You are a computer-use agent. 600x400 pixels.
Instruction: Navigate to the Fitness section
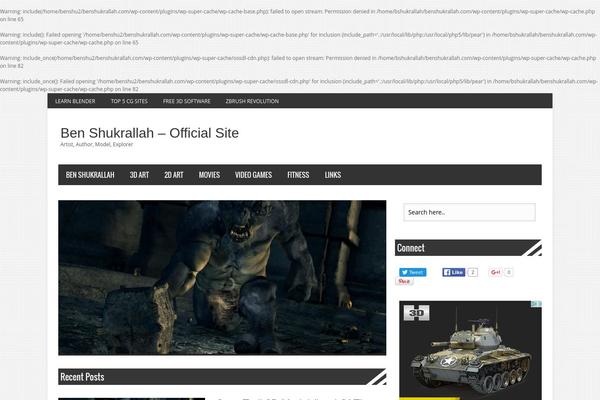pyautogui.click(x=298, y=175)
